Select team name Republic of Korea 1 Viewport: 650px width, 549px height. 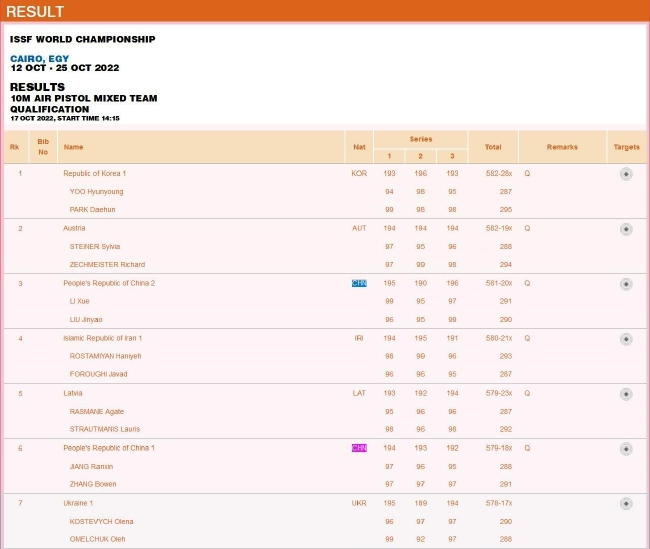pyautogui.click(x=95, y=173)
